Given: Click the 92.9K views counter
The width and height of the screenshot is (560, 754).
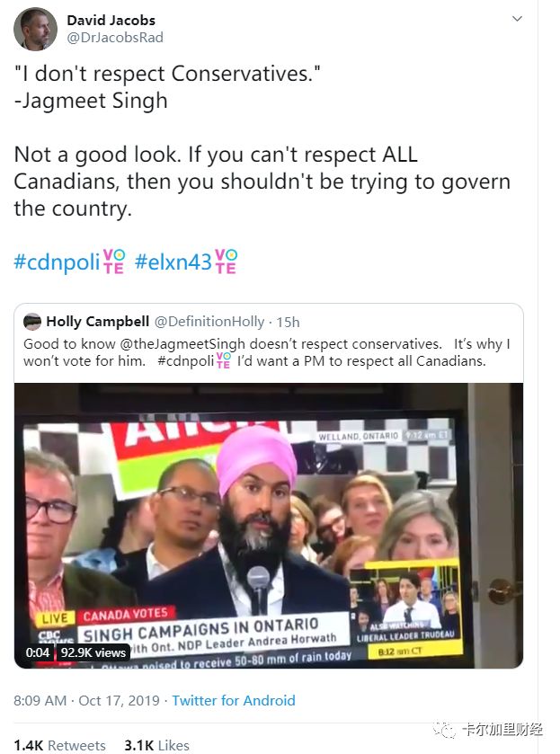Looking at the screenshot, I should tap(93, 652).
